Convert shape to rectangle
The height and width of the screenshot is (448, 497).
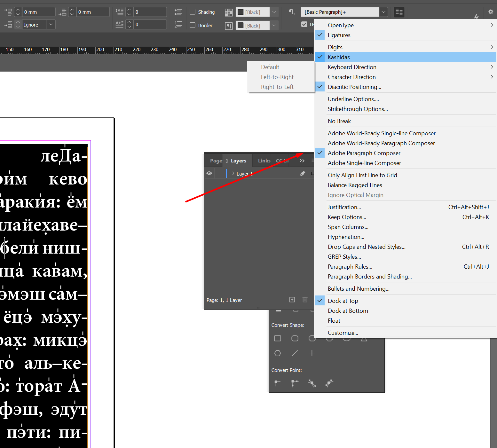coord(278,338)
